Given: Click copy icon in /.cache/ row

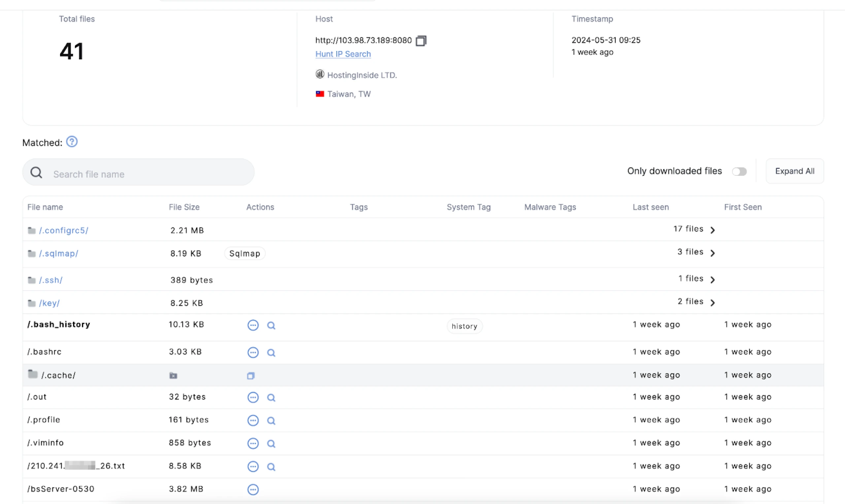Looking at the screenshot, I should (251, 376).
